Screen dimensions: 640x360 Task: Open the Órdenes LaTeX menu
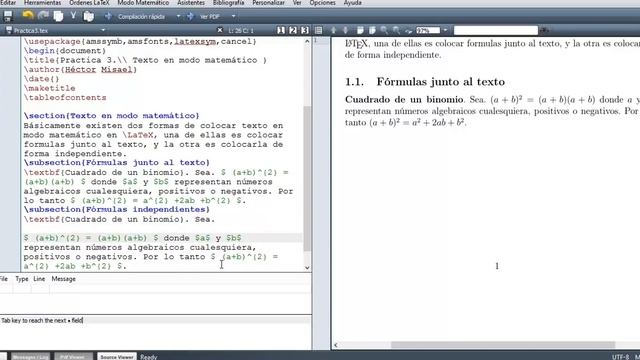(x=89, y=3)
